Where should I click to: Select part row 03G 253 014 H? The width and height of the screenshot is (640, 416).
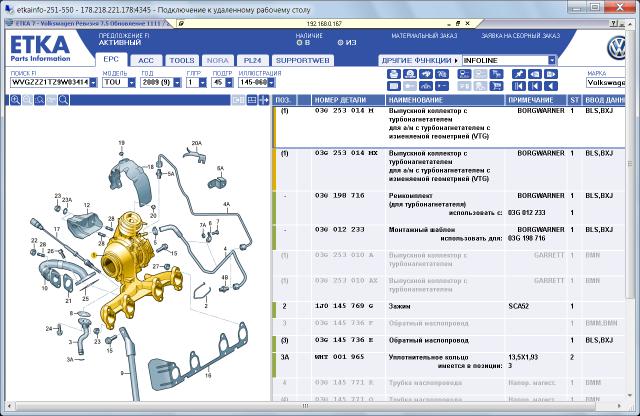[x=449, y=127]
